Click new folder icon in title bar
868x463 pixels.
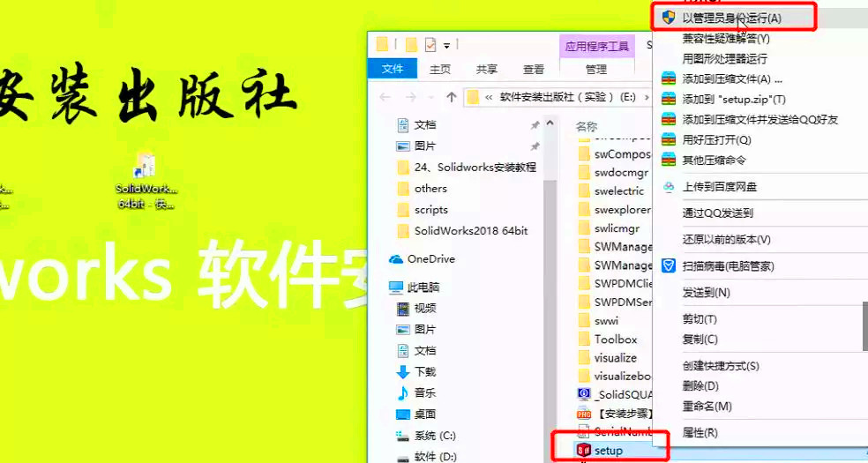[x=411, y=45]
